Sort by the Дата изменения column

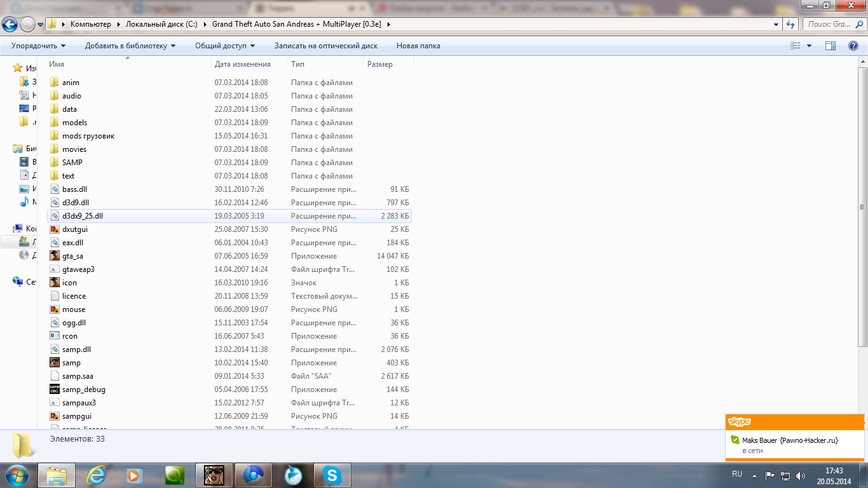[242, 64]
